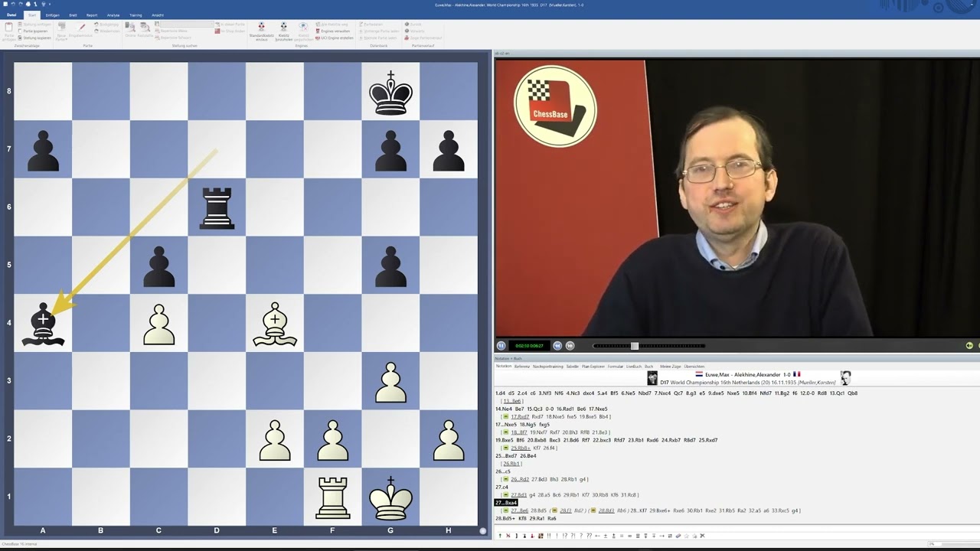Click Partie kopieren in the ribbon
Image resolution: width=980 pixels, height=551 pixels.
[34, 31]
